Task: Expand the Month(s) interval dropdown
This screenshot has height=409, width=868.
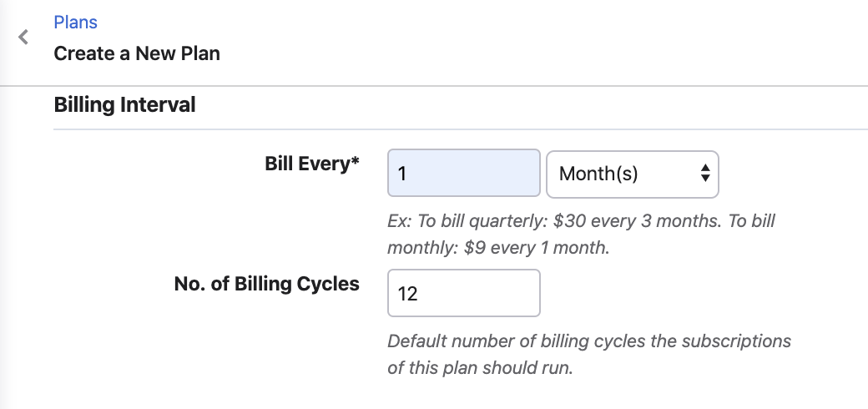Action: [632, 174]
